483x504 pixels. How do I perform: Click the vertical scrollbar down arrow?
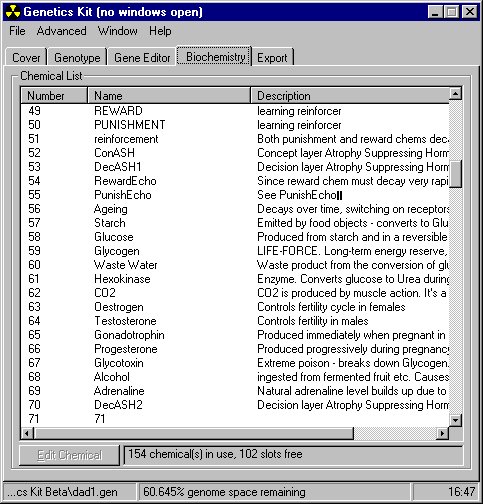tap(455, 420)
